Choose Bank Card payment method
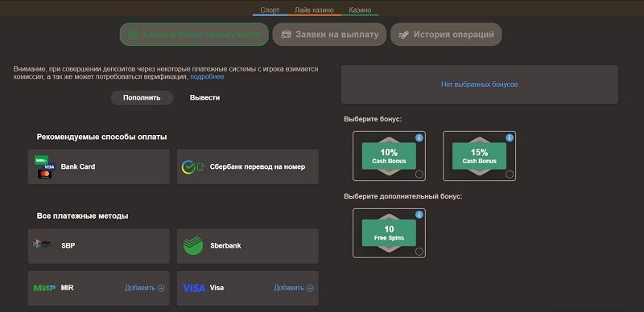 point(98,166)
